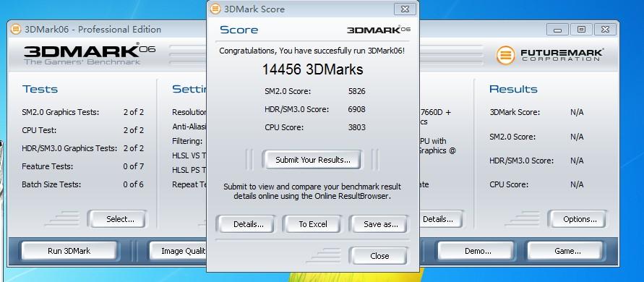This screenshot has height=282, width=644.
Task: Click 3DMark06 main window title icon
Action: click(16, 29)
